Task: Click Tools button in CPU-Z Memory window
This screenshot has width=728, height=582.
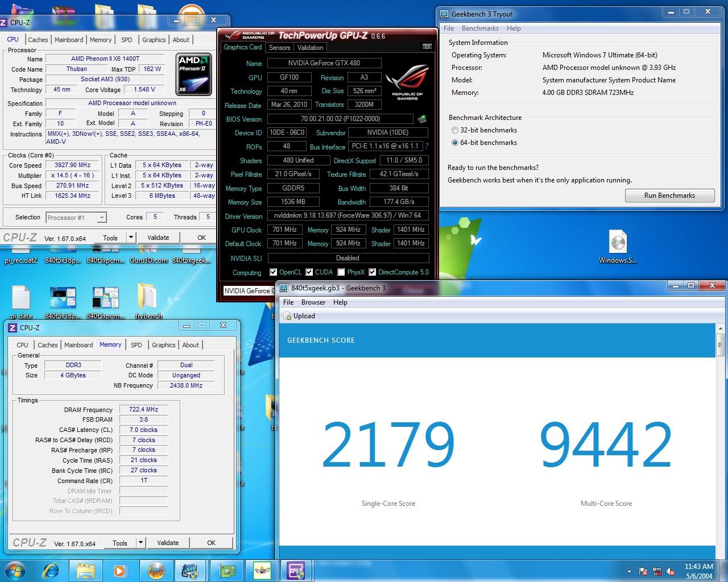Action: tap(120, 543)
